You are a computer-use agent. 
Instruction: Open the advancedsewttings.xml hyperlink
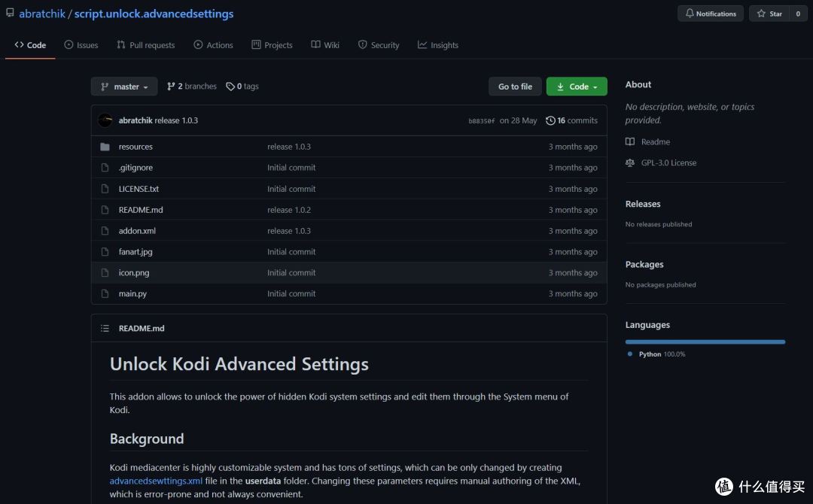(x=156, y=481)
